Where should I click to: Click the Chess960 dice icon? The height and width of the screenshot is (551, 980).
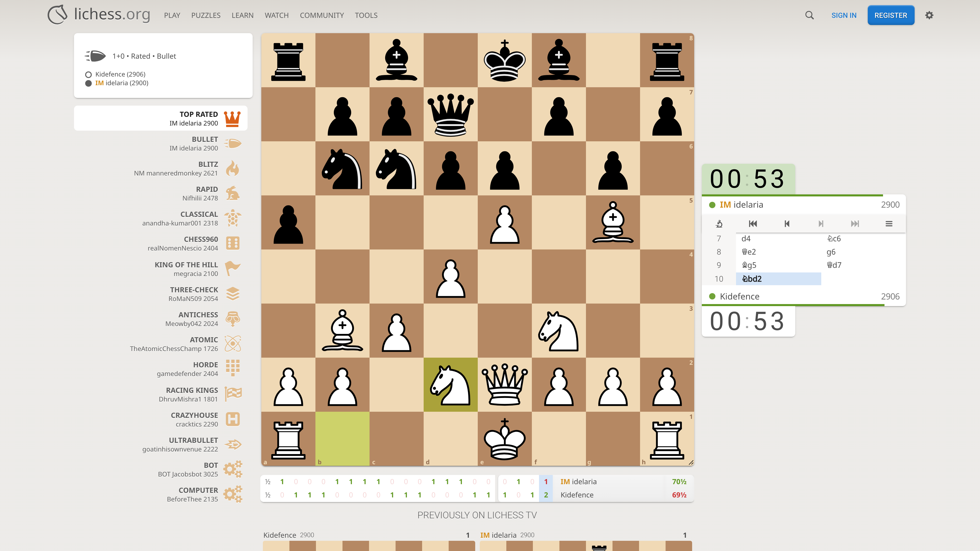click(x=232, y=243)
